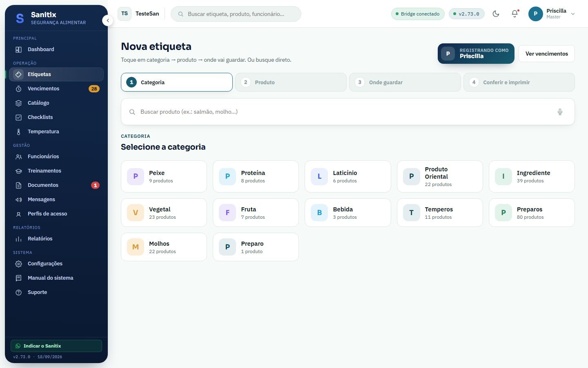Select the Produto Oriental category card
Viewport: 588px width, 368px height.
[440, 176]
